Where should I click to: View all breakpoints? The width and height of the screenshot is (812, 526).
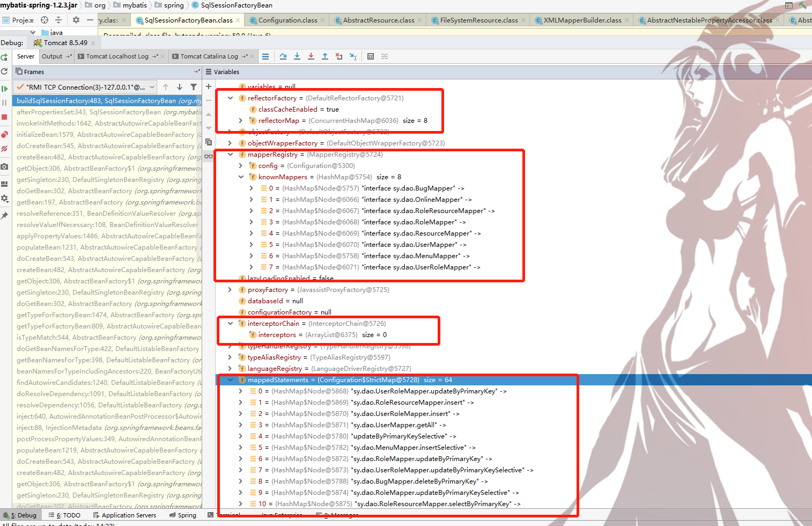(x=4, y=134)
